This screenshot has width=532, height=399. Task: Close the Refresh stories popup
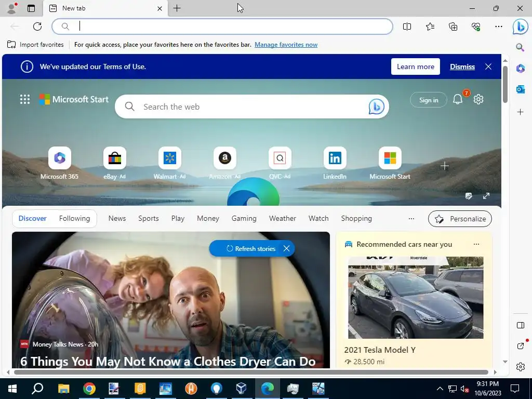click(286, 249)
